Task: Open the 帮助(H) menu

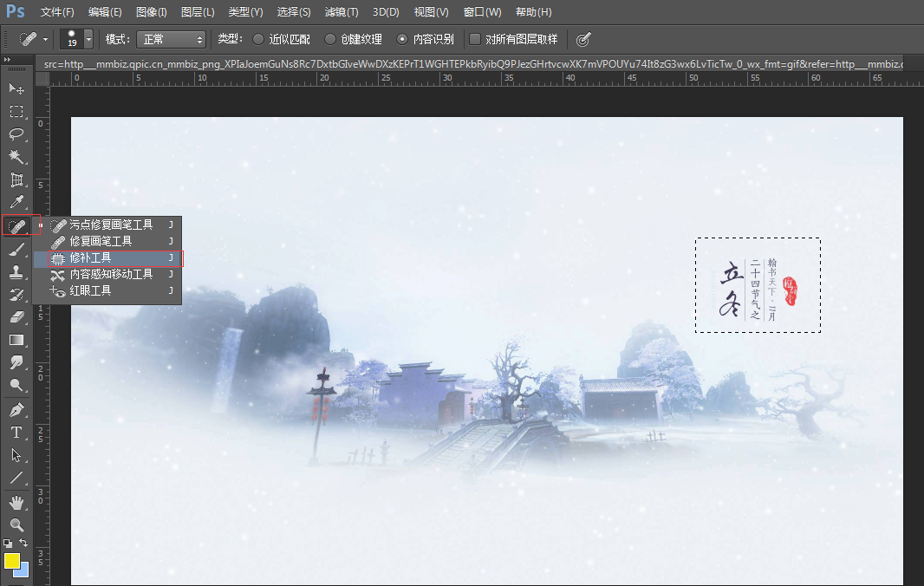Action: point(533,12)
